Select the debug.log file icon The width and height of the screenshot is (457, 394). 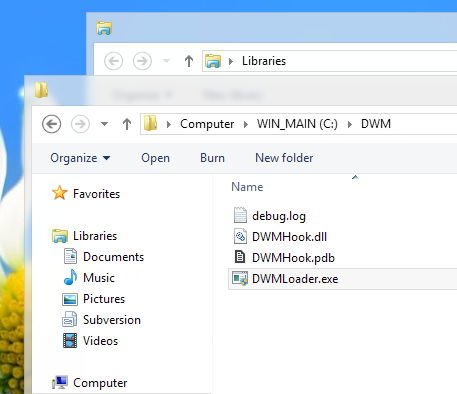click(240, 215)
